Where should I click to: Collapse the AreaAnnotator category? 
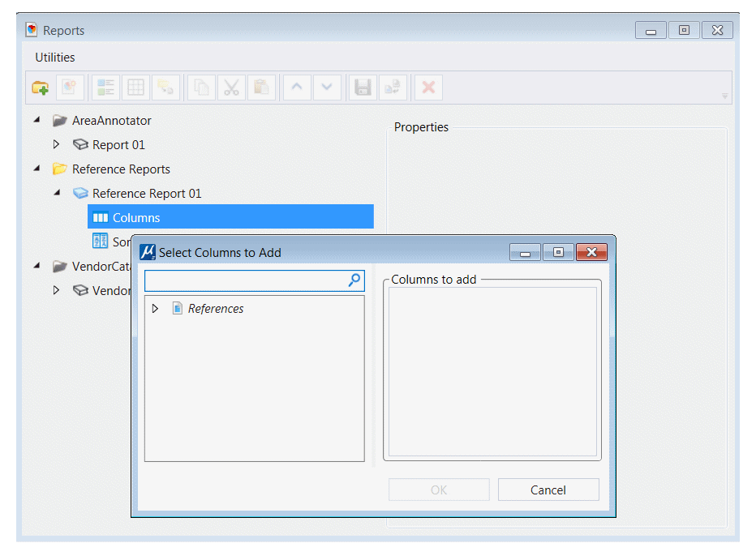(x=37, y=119)
